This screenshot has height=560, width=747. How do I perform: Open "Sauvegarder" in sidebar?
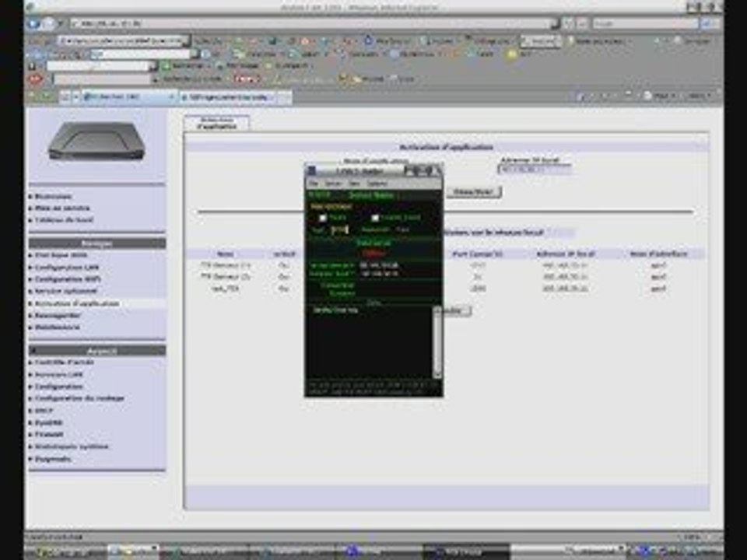pos(58,315)
